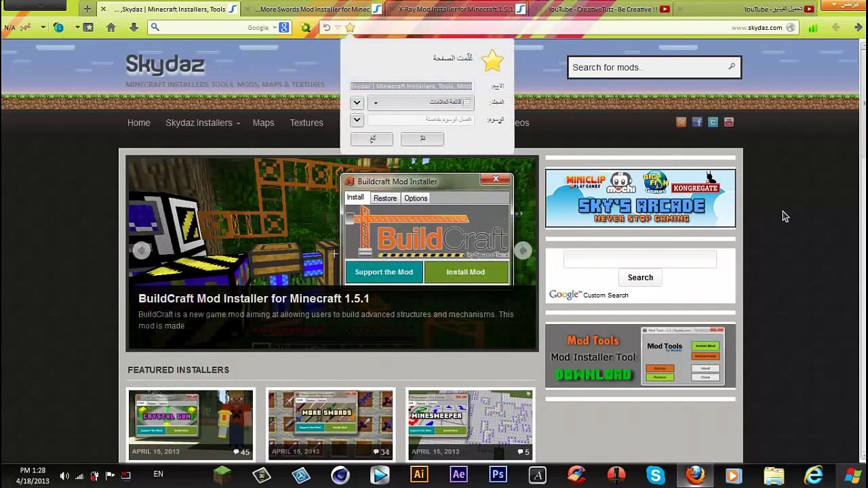868x488 pixels.
Task: Click the magnifier icon in the search bar
Action: click(155, 27)
